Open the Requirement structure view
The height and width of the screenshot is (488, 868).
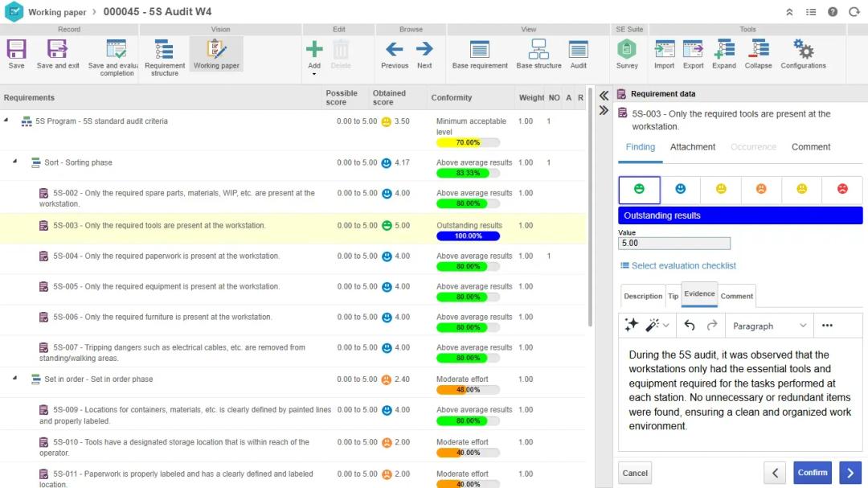(164, 50)
